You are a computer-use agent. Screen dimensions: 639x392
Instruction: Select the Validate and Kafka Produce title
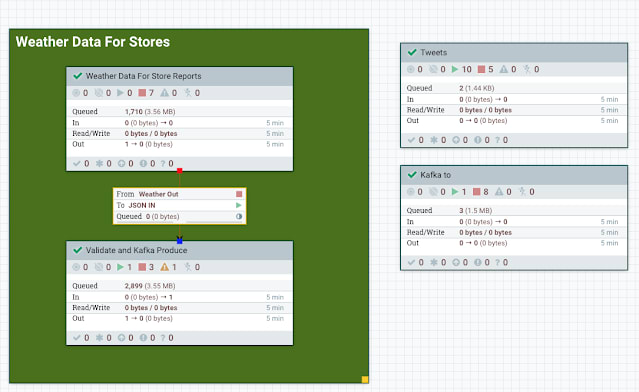pos(137,250)
